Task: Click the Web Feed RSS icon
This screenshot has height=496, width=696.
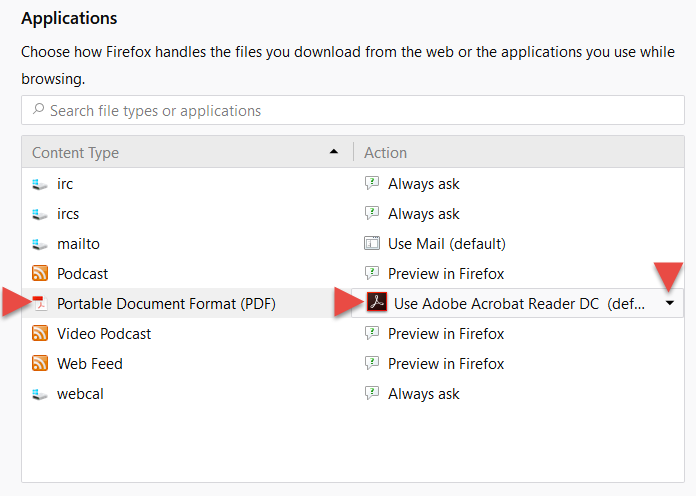Action: point(40,364)
